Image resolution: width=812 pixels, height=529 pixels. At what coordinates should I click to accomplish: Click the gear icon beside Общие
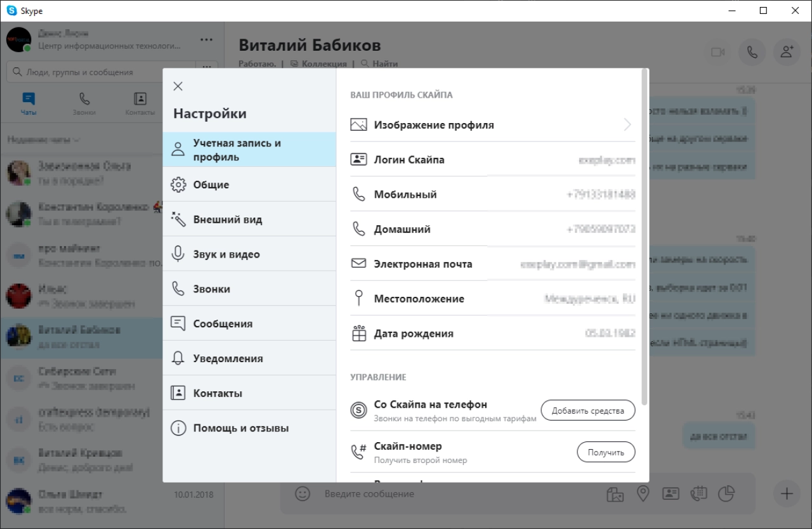tap(178, 185)
